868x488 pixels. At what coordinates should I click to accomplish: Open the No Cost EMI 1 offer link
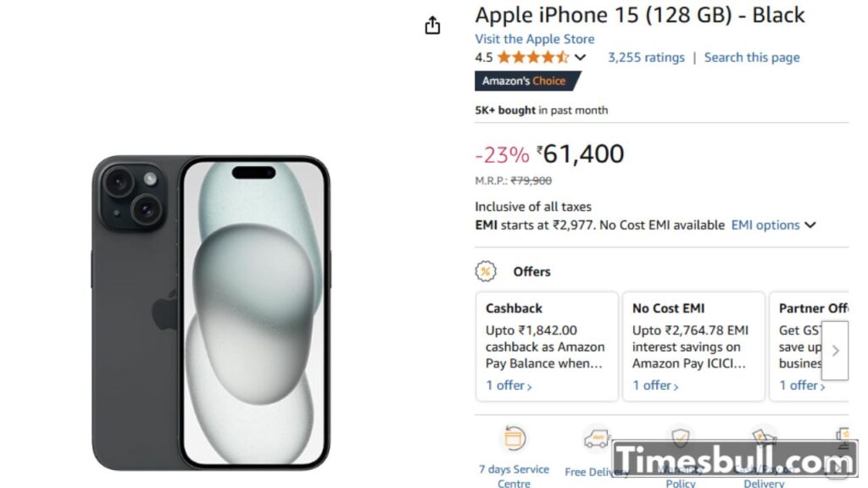coord(655,385)
